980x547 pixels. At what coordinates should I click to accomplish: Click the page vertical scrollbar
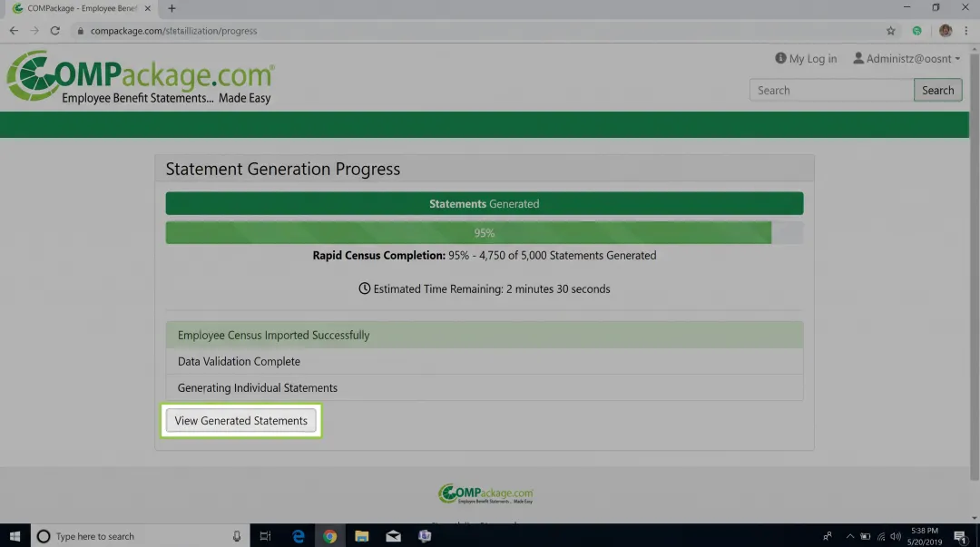(975, 269)
